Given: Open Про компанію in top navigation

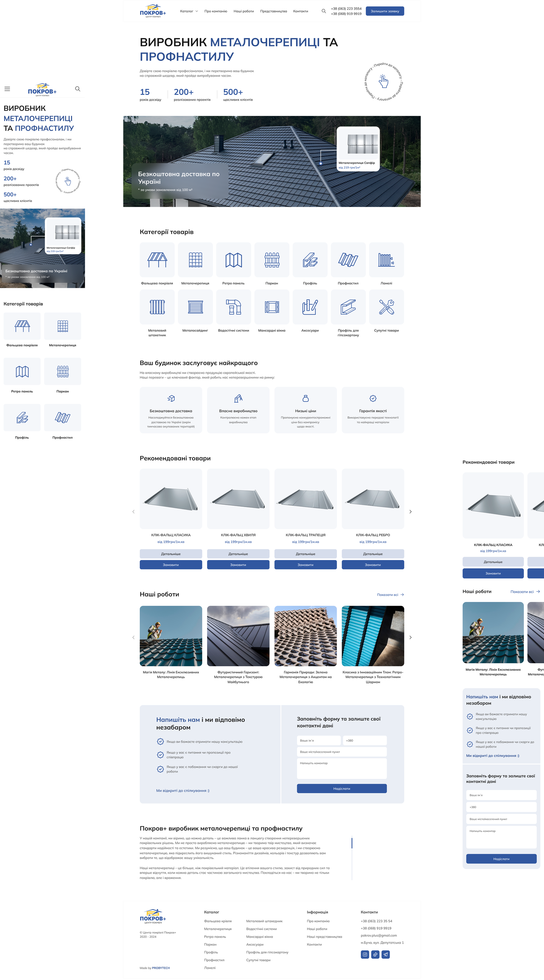Looking at the screenshot, I should tap(216, 11).
